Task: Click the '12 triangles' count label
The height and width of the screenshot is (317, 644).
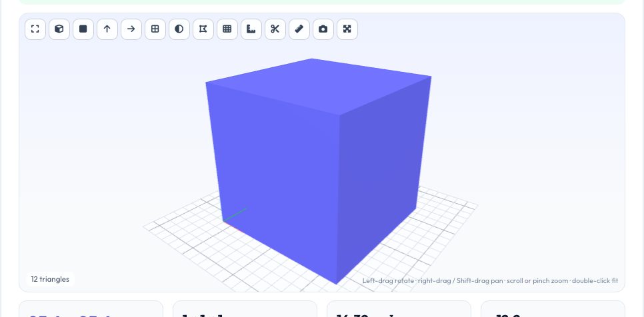Action: click(50, 279)
